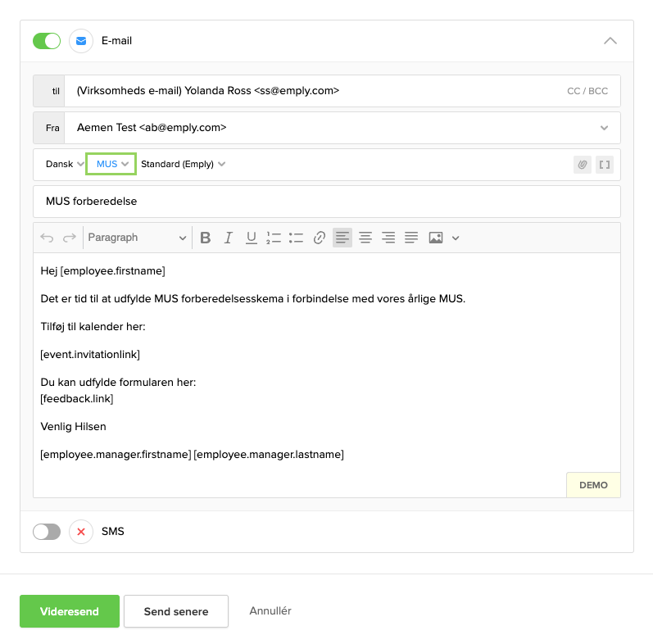Click the Hej [employee.firstname] line
The image size is (653, 644).
pos(103,271)
